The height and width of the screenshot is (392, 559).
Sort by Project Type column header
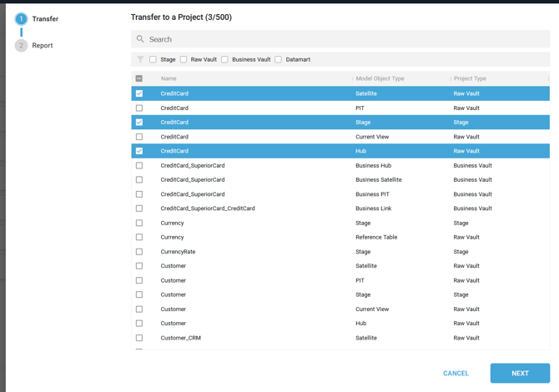[470, 78]
